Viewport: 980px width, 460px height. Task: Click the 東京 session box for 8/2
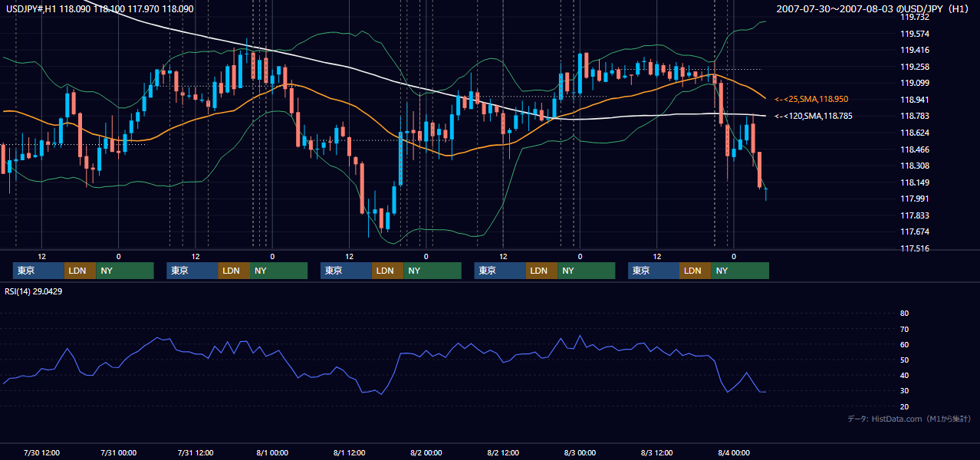pos(500,271)
